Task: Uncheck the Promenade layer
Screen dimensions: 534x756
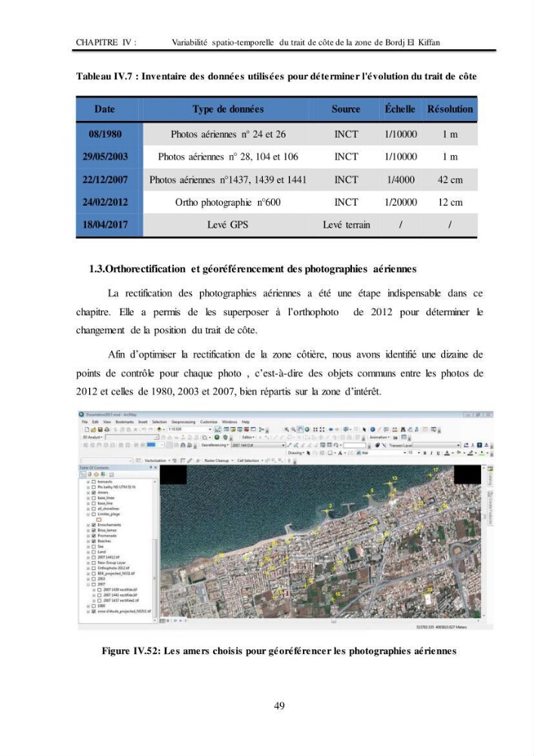Action: [94, 536]
